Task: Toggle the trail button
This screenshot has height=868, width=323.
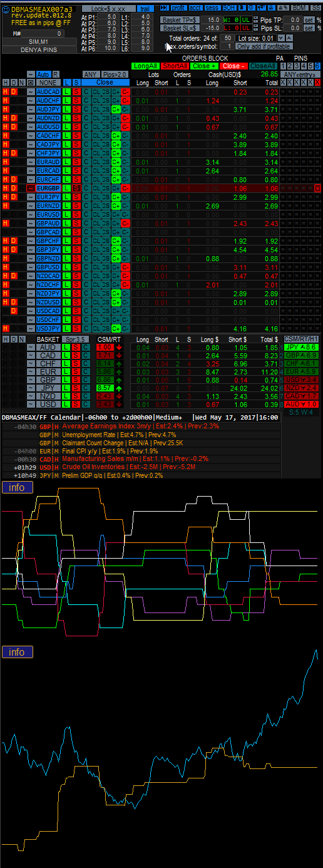Action: coord(145,8)
